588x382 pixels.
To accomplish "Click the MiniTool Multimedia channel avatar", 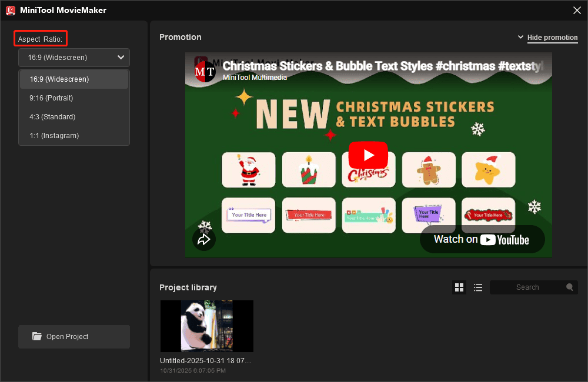I will 205,71.
